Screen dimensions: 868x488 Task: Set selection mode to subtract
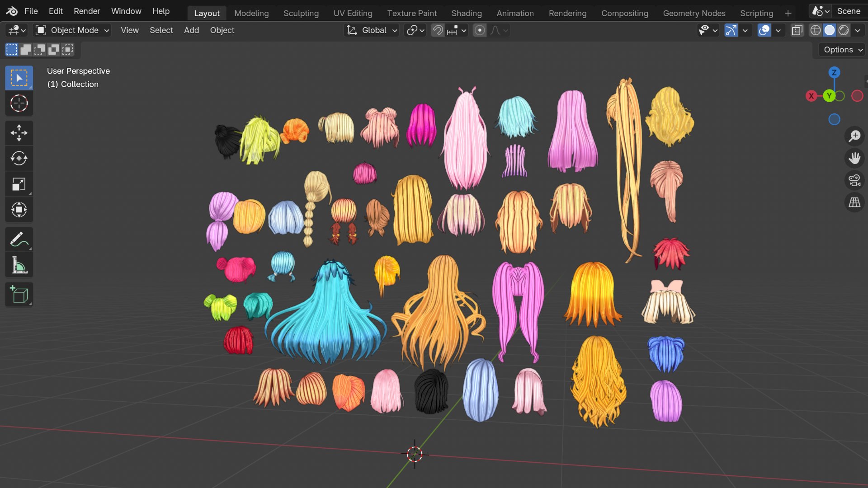[40, 49]
